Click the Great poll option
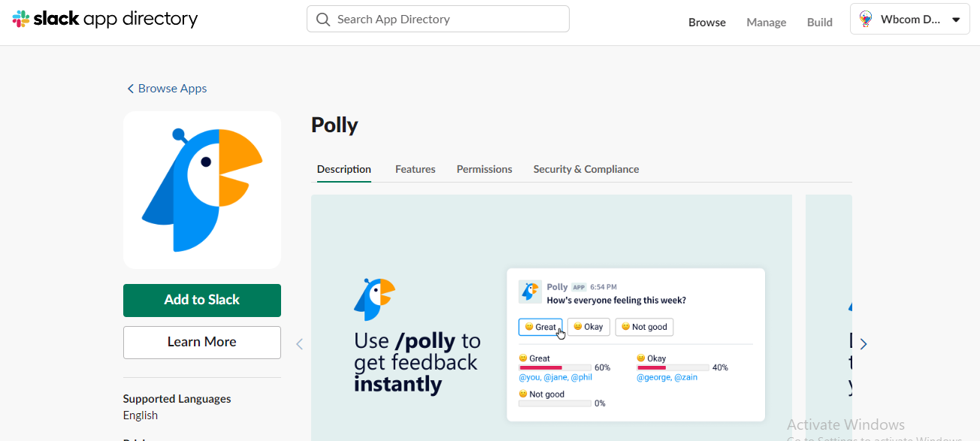 click(x=540, y=327)
